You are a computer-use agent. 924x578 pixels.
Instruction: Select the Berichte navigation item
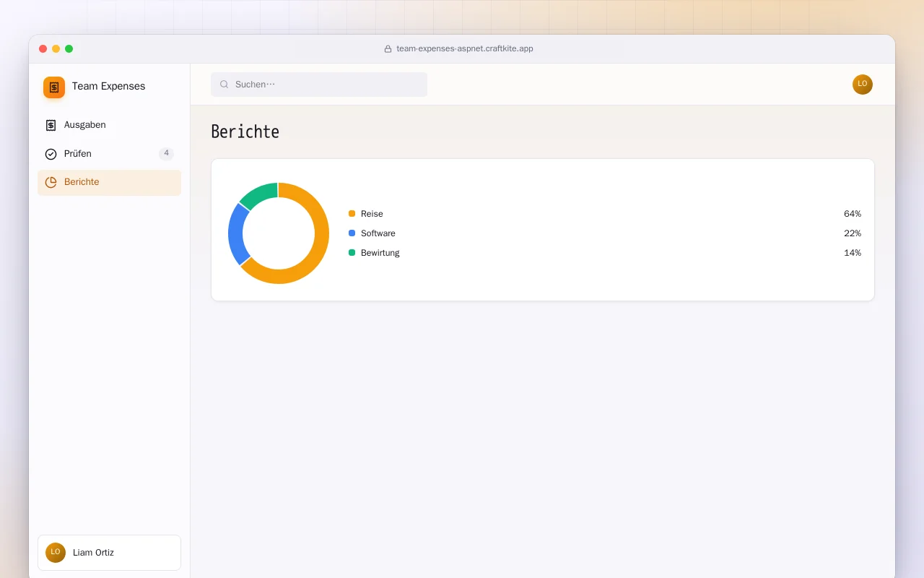click(109, 182)
